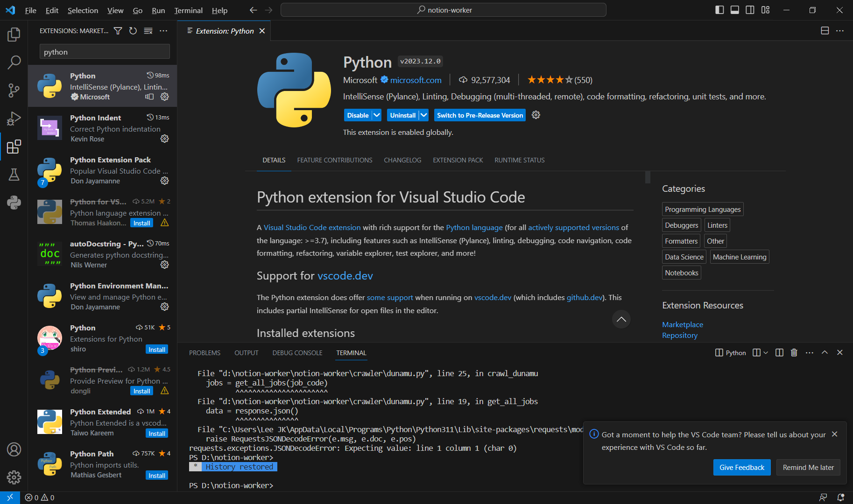
Task: Click the Give Feedback button
Action: 742,468
